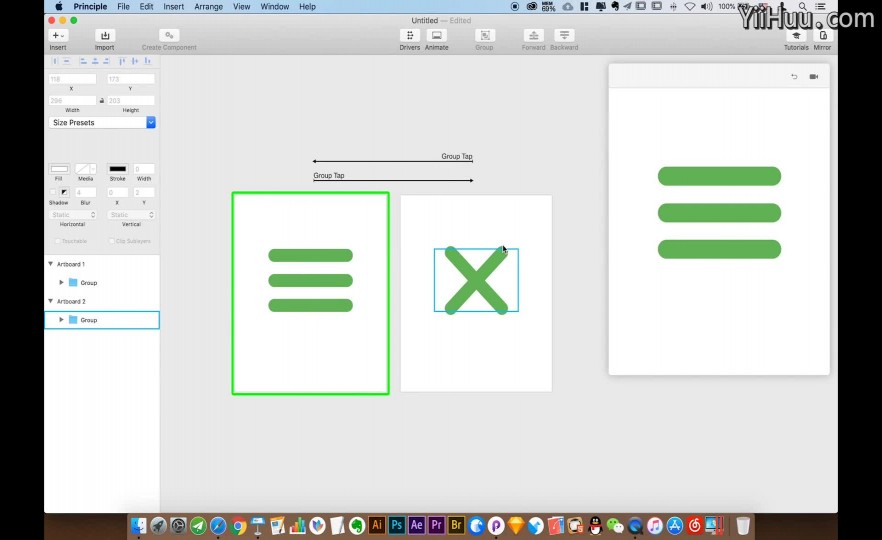The height and width of the screenshot is (540, 882).
Task: Expand the Group under Artboard 1
Action: 61,282
